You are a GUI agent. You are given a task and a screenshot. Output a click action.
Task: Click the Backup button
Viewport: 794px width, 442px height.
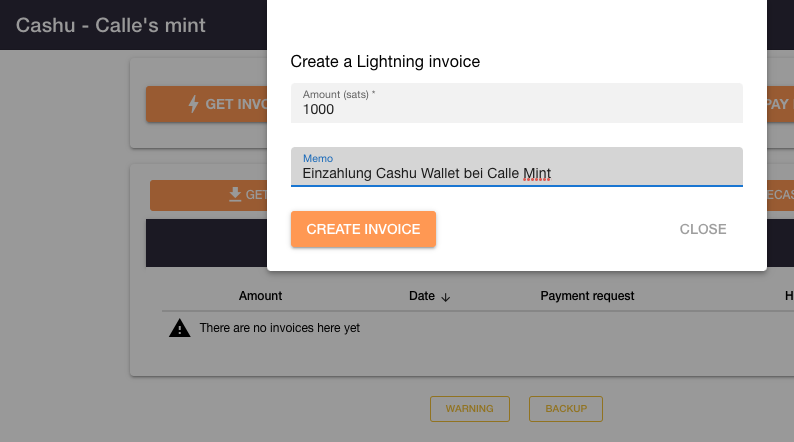click(566, 409)
